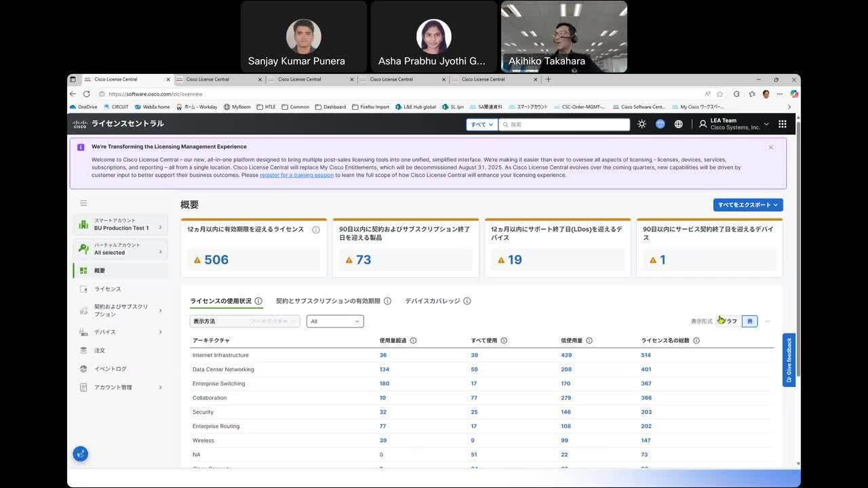Open the language globe icon
The image size is (868, 488).
point(678,124)
